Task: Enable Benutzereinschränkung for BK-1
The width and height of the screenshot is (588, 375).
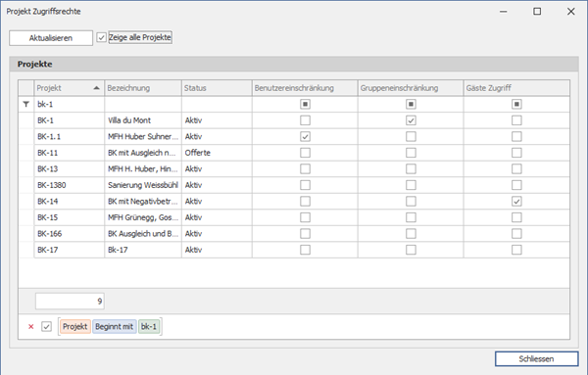Action: (305, 120)
